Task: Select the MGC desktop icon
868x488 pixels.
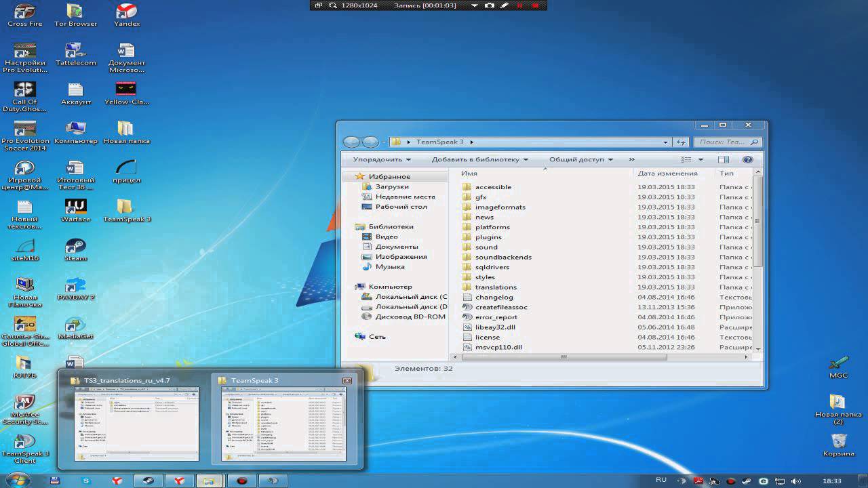Action: click(838, 367)
